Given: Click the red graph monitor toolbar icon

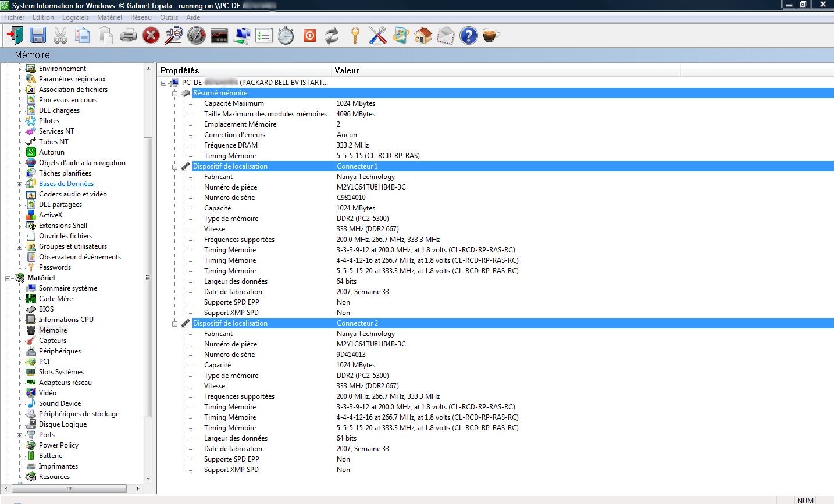Looking at the screenshot, I should pyautogui.click(x=219, y=36).
